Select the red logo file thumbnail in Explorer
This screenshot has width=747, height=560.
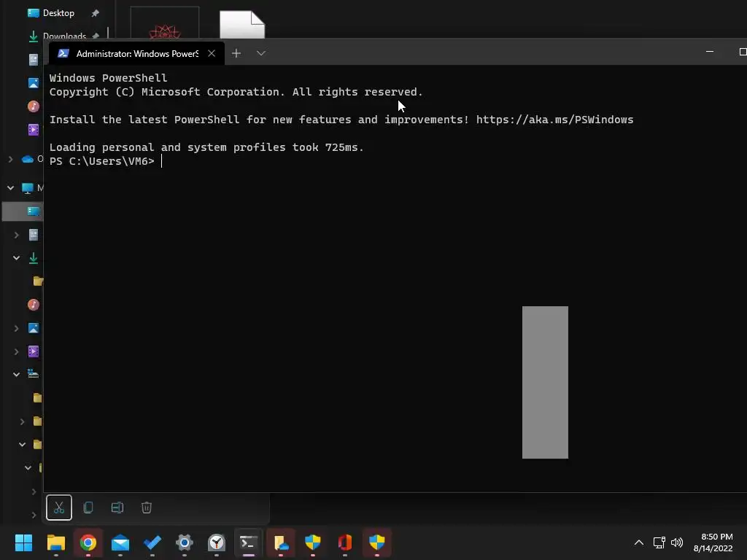pyautogui.click(x=165, y=24)
